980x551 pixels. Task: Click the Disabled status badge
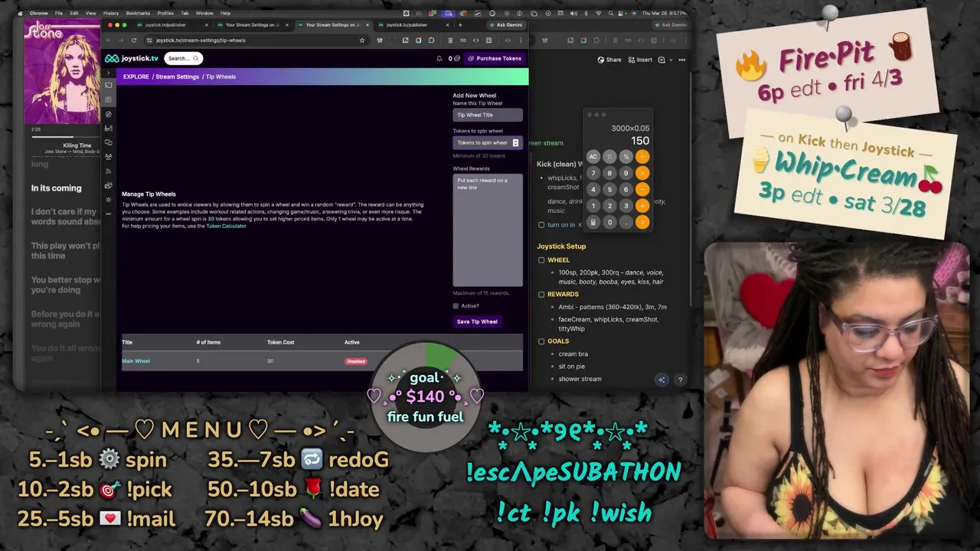coord(356,361)
